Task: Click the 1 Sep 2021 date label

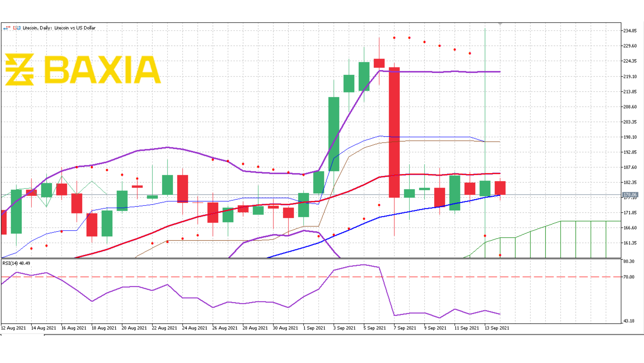Action: tap(314, 328)
